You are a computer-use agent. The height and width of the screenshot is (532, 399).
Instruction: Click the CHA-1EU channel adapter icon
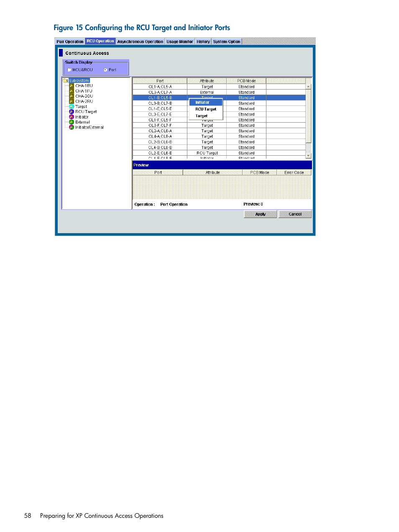[72, 85]
